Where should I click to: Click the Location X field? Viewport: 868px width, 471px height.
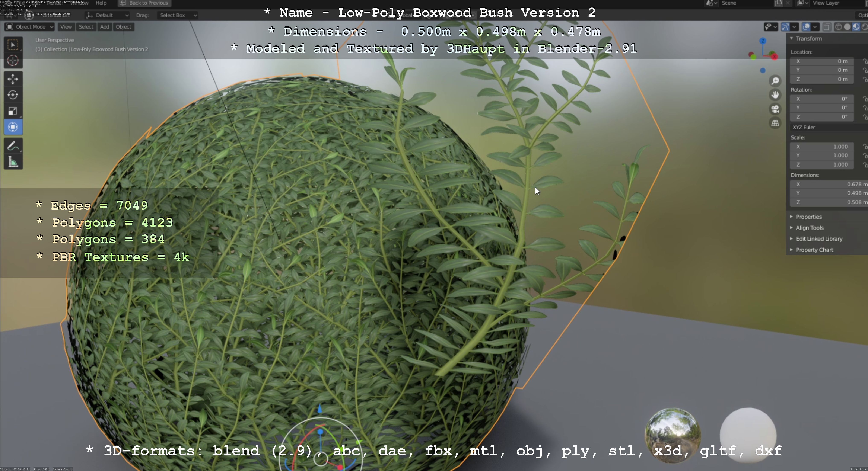[822, 61]
